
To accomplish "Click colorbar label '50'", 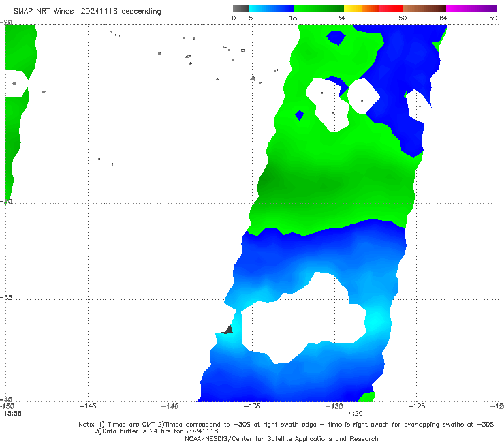I will 403,18.
